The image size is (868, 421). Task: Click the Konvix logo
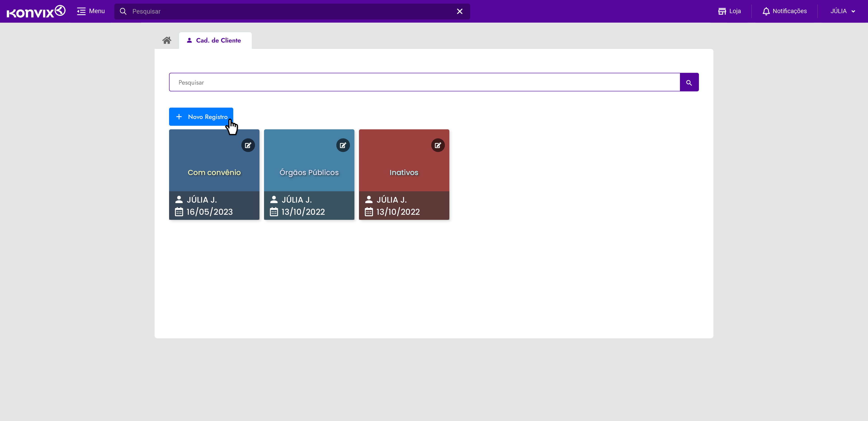point(36,12)
